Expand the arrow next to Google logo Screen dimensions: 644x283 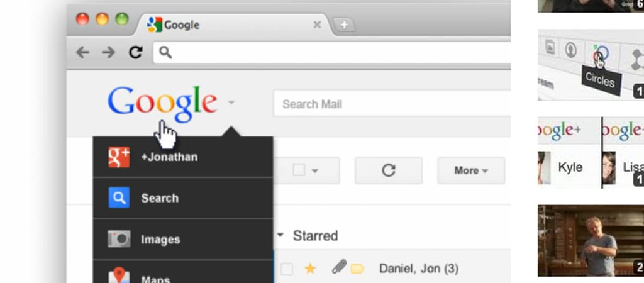(x=231, y=102)
